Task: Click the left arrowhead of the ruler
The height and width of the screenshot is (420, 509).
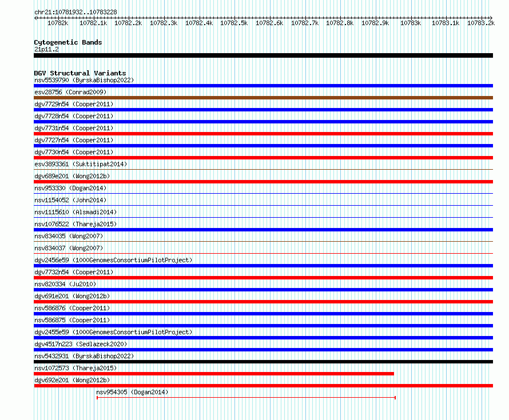Action: click(x=35, y=18)
